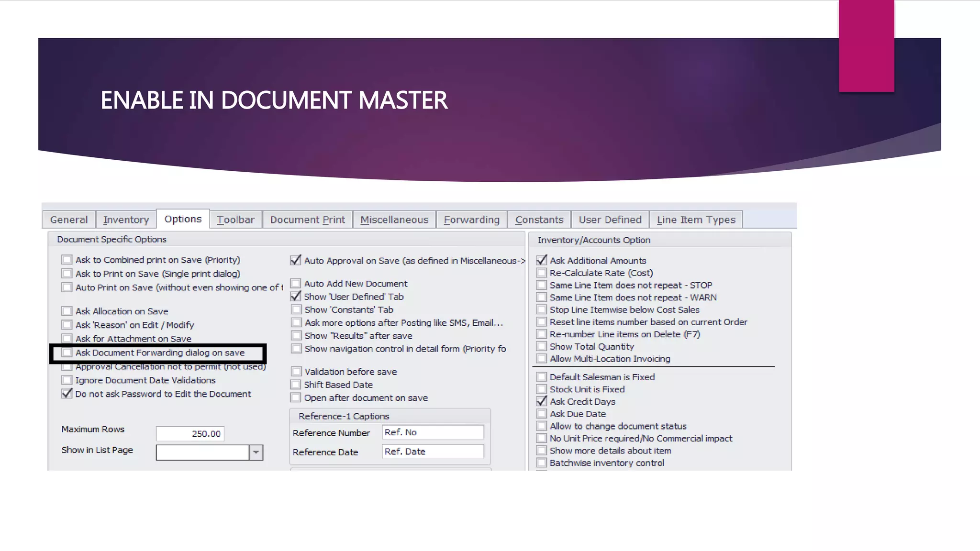Check Open after document on save
The width and height of the screenshot is (980, 551).
[296, 398]
